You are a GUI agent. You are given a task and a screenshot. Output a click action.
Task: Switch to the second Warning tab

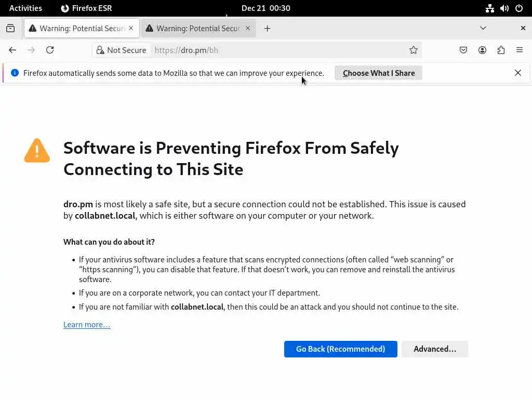pos(197,29)
